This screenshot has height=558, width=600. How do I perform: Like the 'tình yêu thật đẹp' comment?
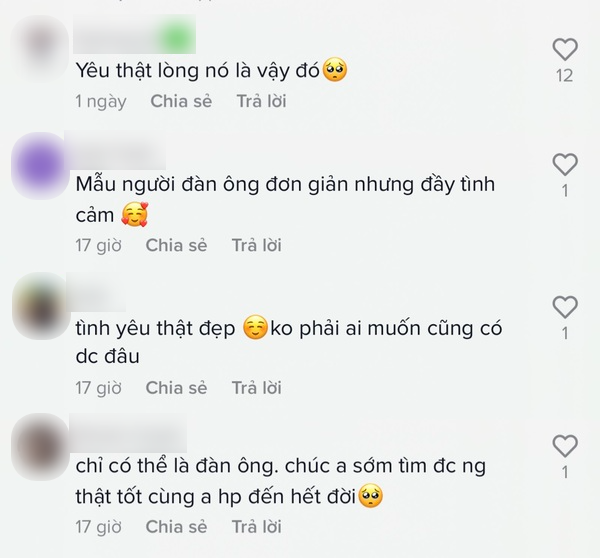click(x=565, y=307)
